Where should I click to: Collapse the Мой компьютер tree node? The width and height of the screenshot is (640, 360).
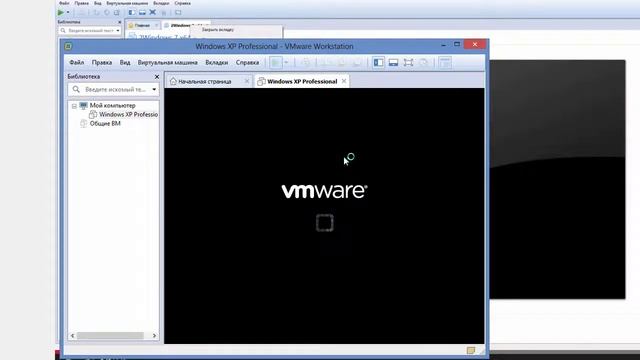[x=74, y=106]
